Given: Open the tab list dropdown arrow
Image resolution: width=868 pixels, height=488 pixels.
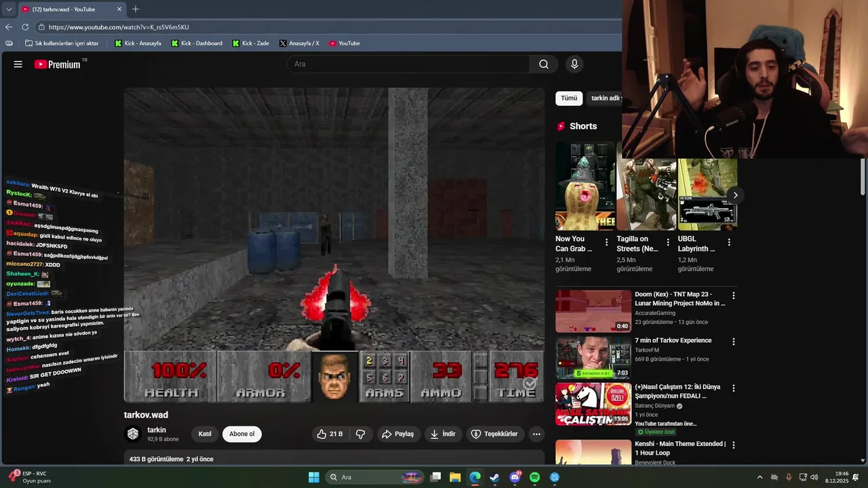Looking at the screenshot, I should pyautogui.click(x=9, y=9).
